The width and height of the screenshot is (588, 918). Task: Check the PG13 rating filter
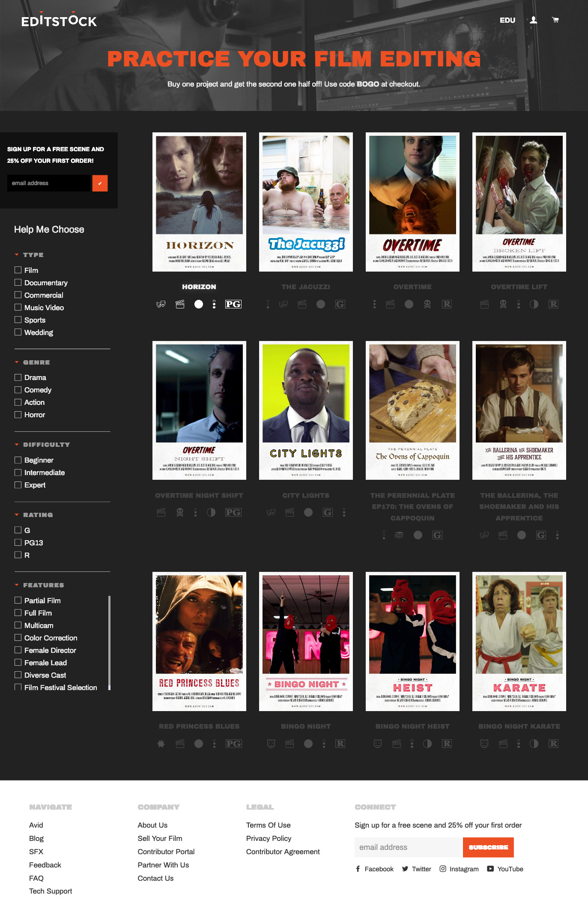(x=18, y=542)
